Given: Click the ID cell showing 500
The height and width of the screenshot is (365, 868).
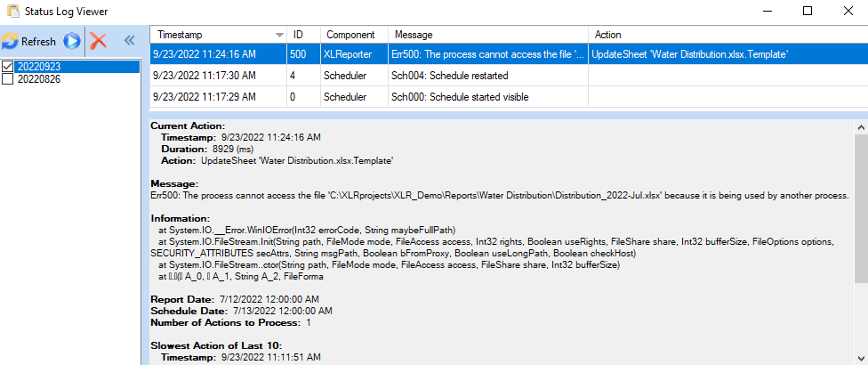Looking at the screenshot, I should (x=302, y=54).
